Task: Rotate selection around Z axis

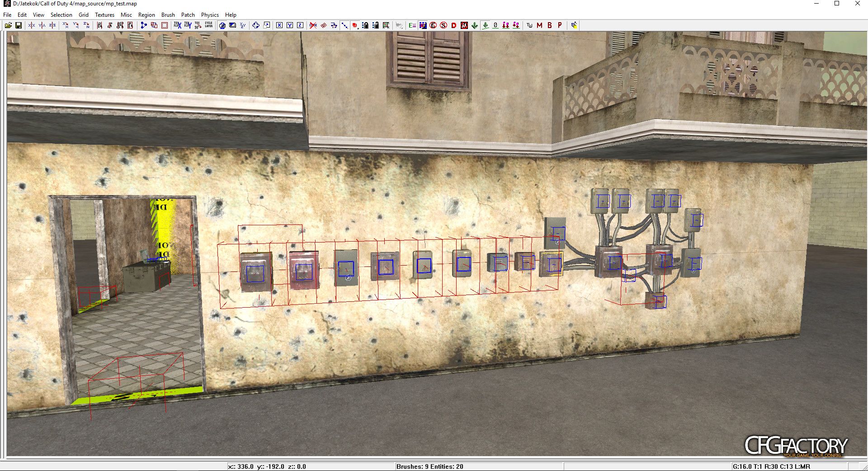Action: (x=86, y=25)
